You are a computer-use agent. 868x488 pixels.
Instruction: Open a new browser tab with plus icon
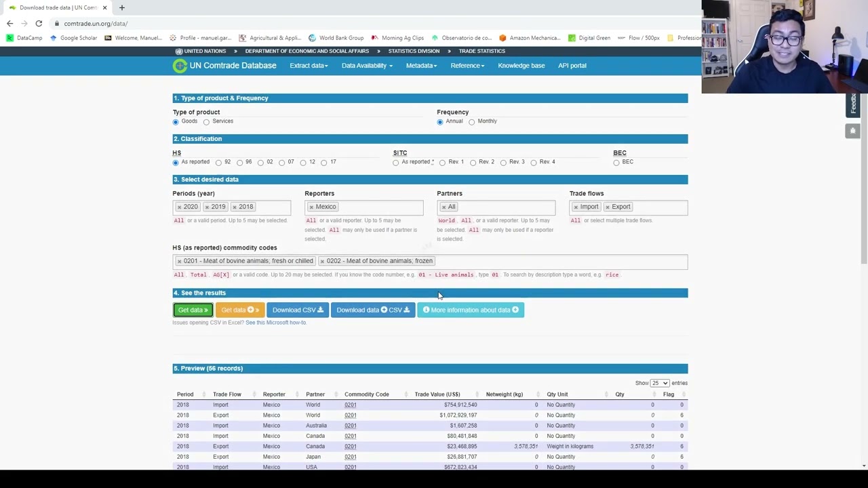click(122, 7)
